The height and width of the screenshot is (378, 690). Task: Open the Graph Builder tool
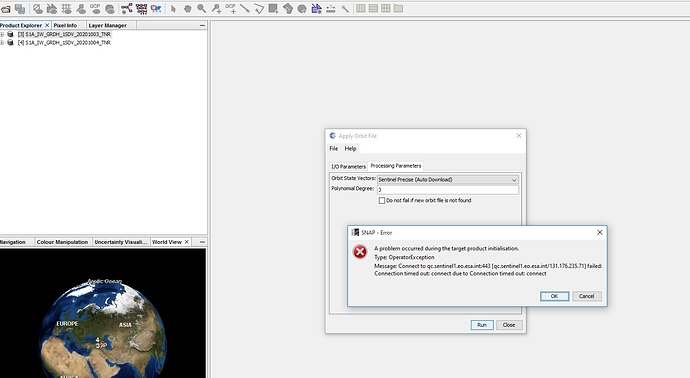[127, 8]
